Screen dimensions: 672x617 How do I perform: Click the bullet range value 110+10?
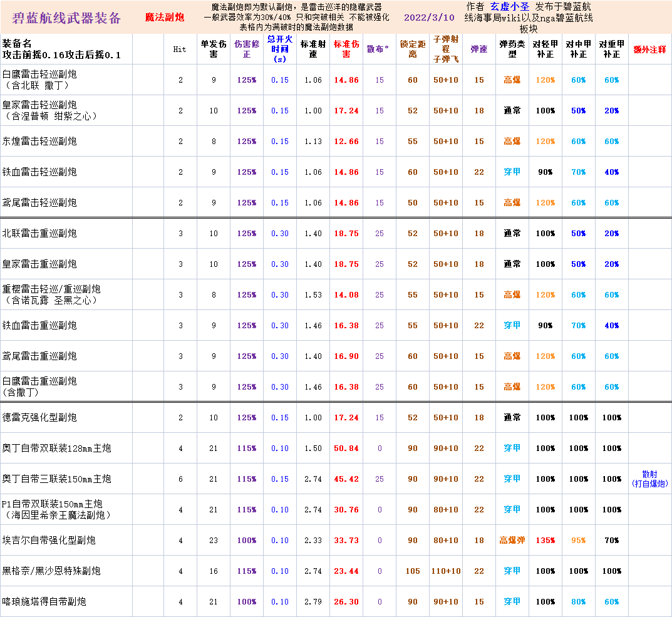coord(446,571)
